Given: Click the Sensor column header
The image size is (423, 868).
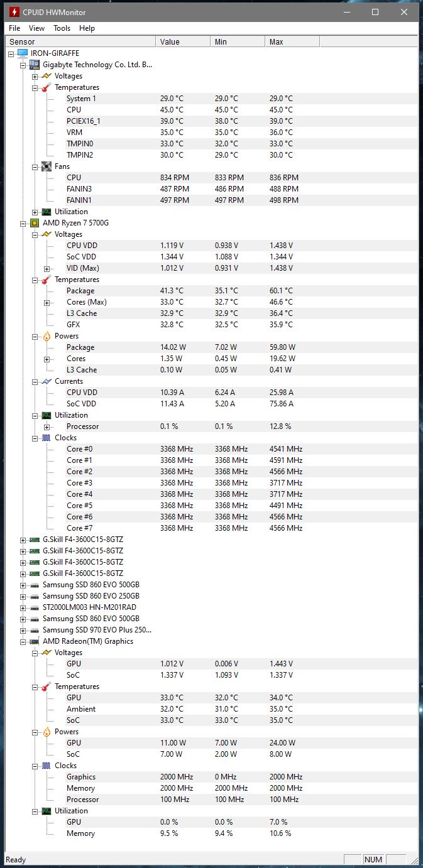Looking at the screenshot, I should tap(80, 42).
